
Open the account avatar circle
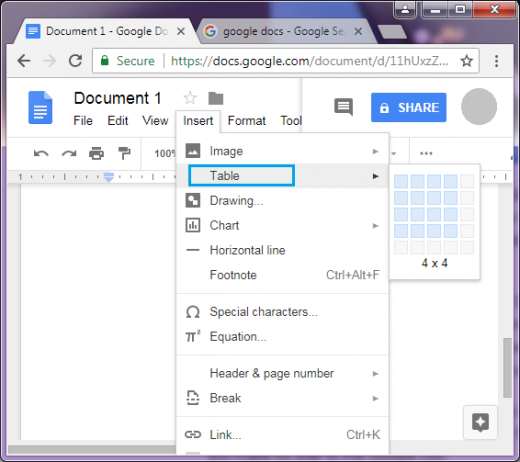(479, 107)
